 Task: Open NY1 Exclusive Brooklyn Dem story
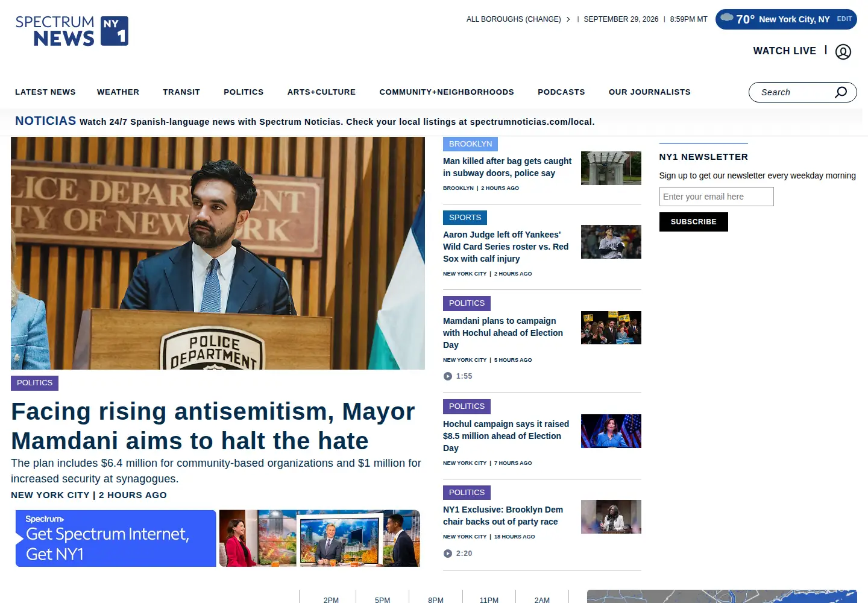(503, 516)
